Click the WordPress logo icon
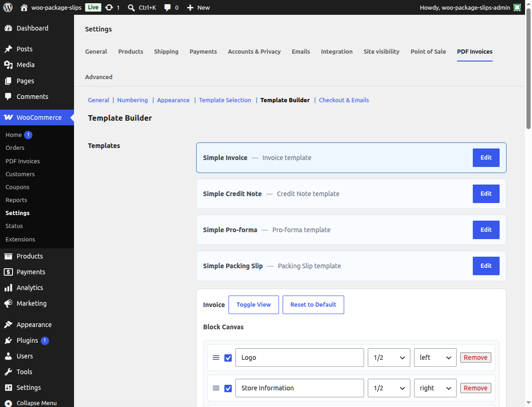This screenshot has height=407, width=532. coord(8,7)
